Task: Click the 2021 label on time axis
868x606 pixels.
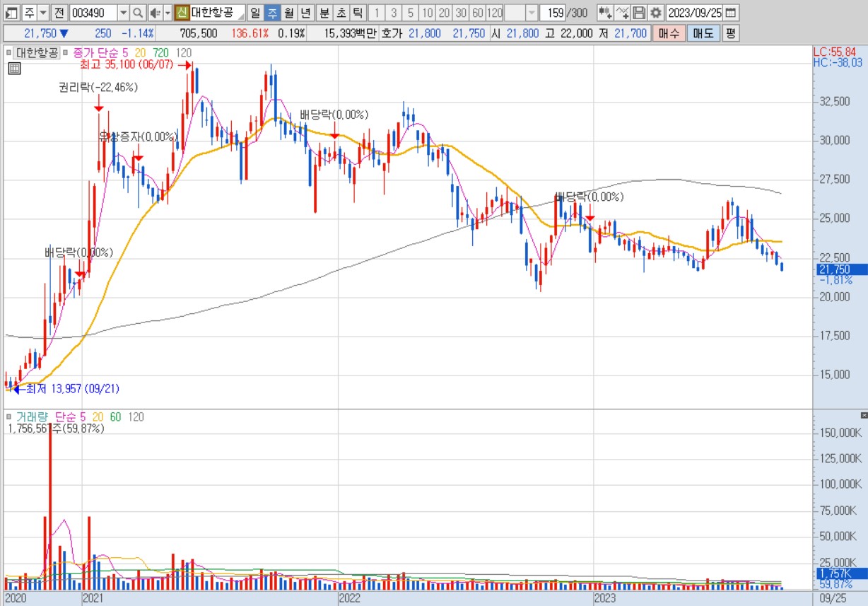Action: coord(95,598)
